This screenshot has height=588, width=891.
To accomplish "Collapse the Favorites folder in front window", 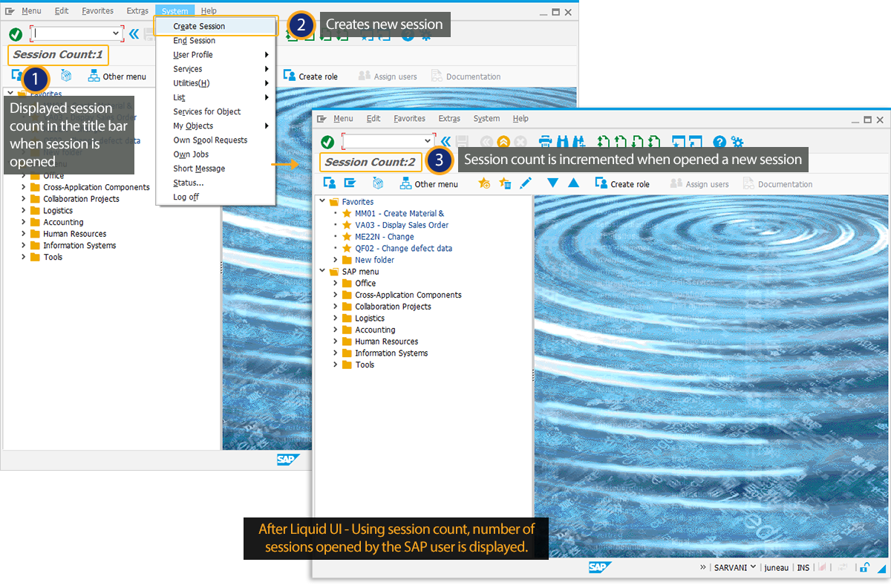I will pos(322,201).
